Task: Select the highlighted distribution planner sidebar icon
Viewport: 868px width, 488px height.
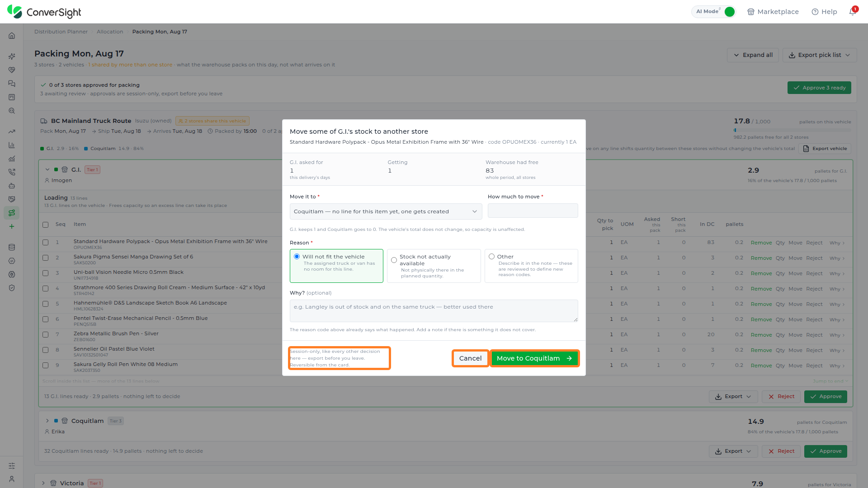Action: tap(12, 213)
